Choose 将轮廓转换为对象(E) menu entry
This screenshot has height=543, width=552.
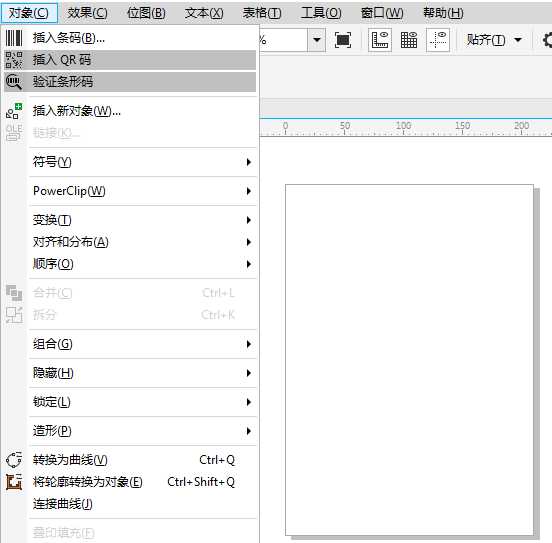[x=130, y=482]
